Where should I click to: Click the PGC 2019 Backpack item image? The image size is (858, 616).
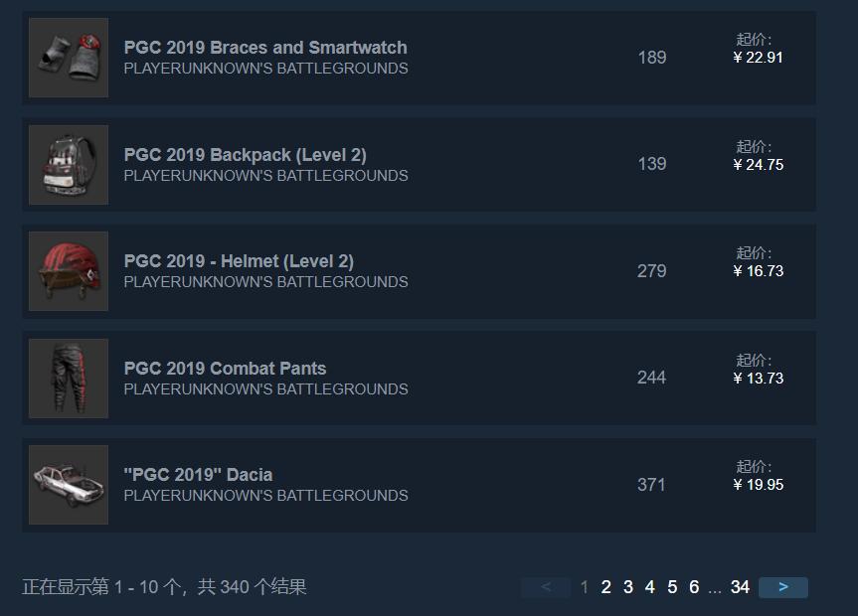point(68,164)
